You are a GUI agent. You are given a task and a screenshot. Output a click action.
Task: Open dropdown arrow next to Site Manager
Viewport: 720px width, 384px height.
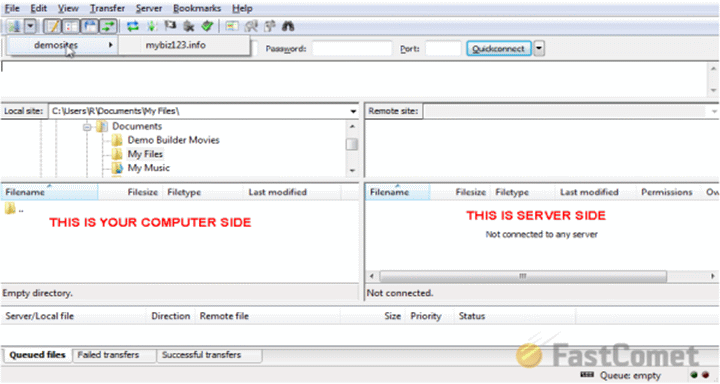point(30,26)
